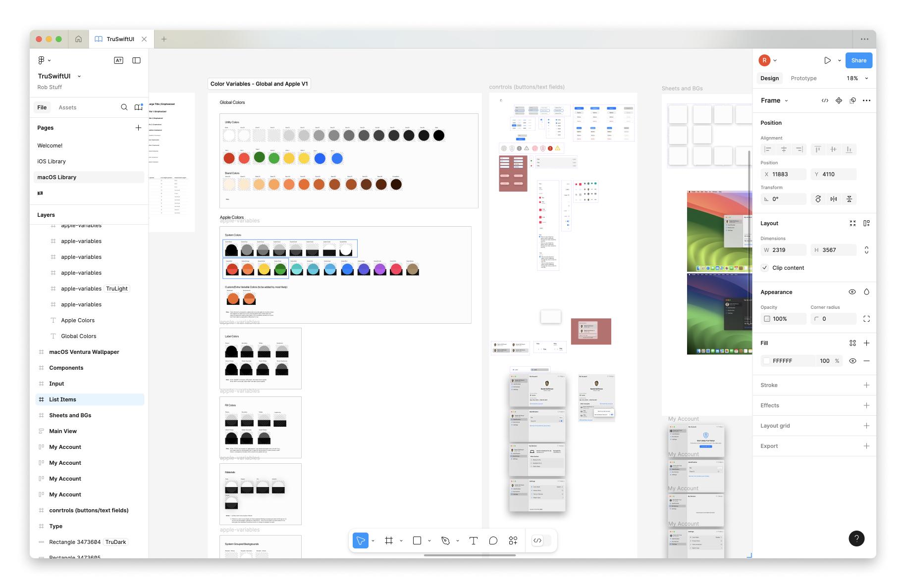Align top icon in Alignment section

[818, 149]
